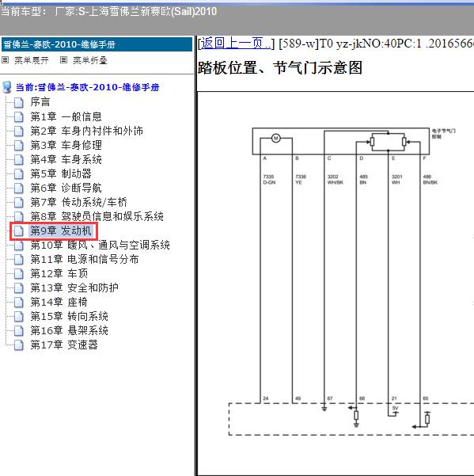Click the page icon beside 第2章 车身内衬件和外饰
Viewport: 474px width, 476px height.
(19, 131)
